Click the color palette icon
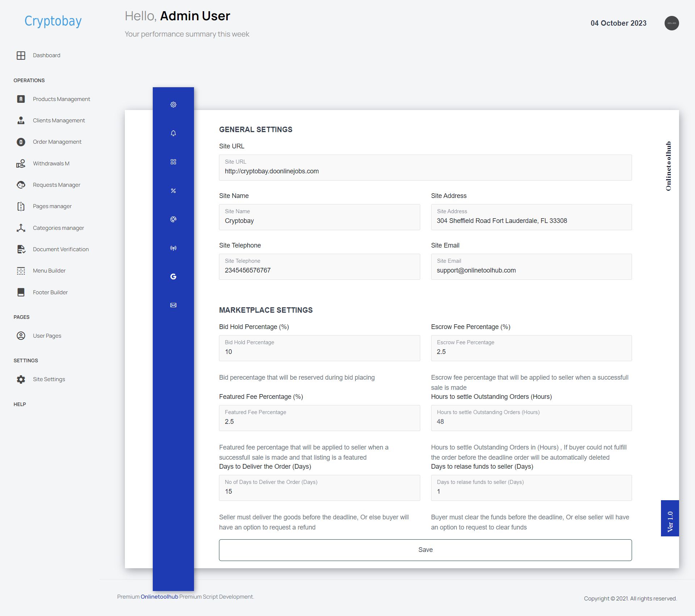Screen dimensions: 695x616 point(173,219)
